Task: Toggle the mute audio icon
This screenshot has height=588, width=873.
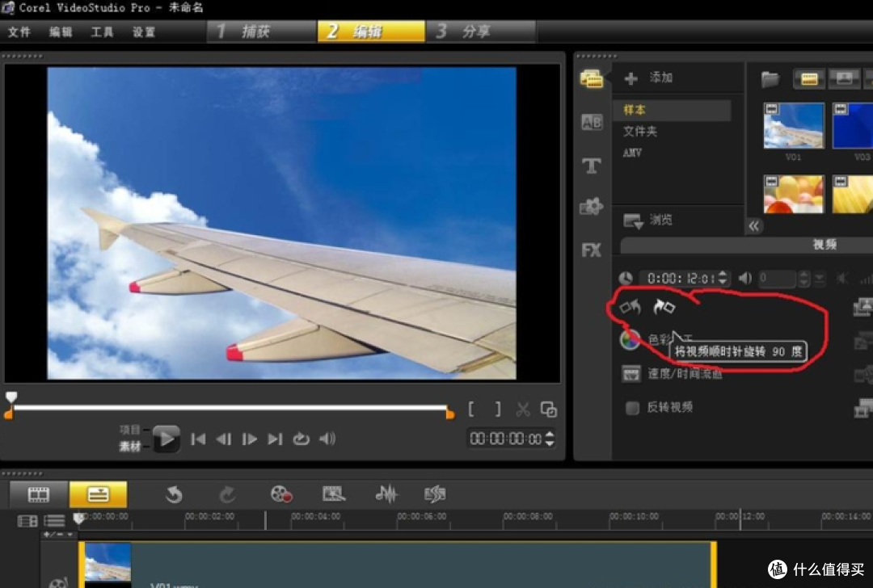Action: [x=842, y=278]
